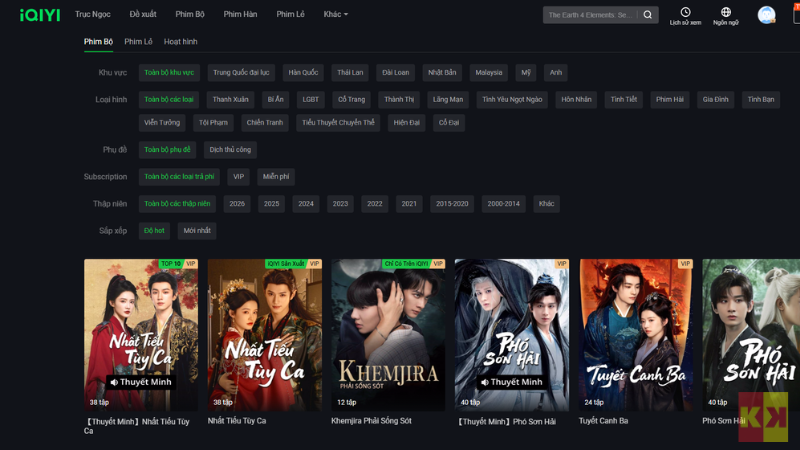Sort by Độ hot
The image size is (800, 450).
pyautogui.click(x=154, y=231)
